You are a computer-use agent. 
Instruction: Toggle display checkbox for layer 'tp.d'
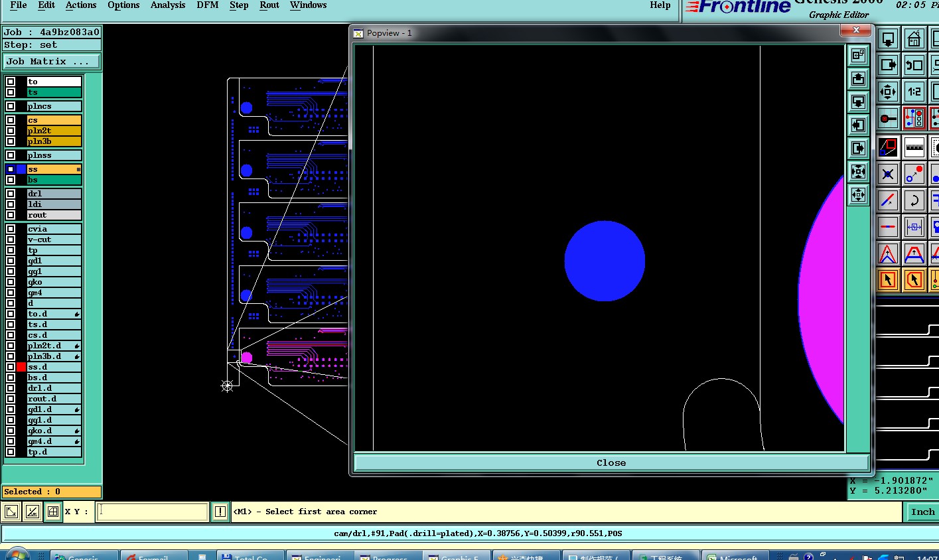coord(11,452)
